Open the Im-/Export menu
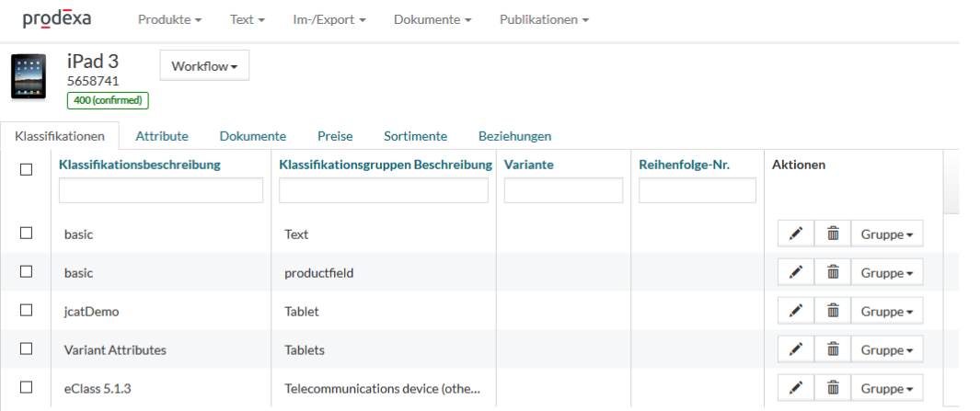The height and width of the screenshot is (411, 980). tap(329, 19)
